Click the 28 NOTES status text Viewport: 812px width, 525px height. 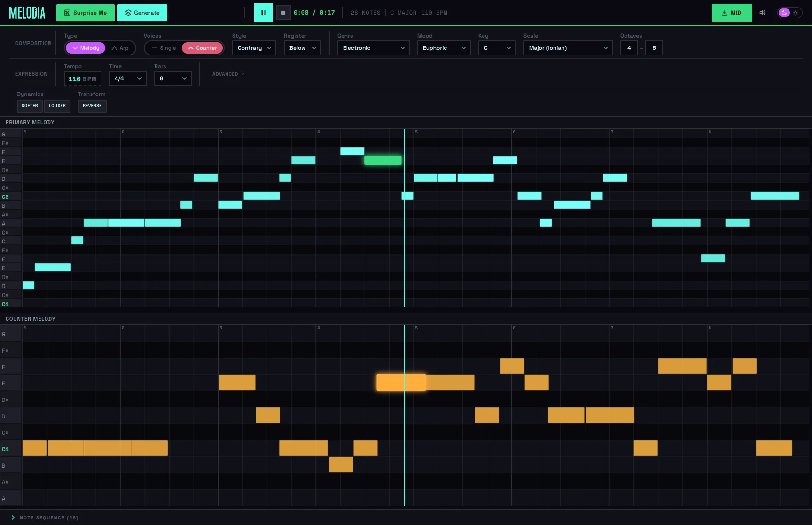[x=366, y=13]
